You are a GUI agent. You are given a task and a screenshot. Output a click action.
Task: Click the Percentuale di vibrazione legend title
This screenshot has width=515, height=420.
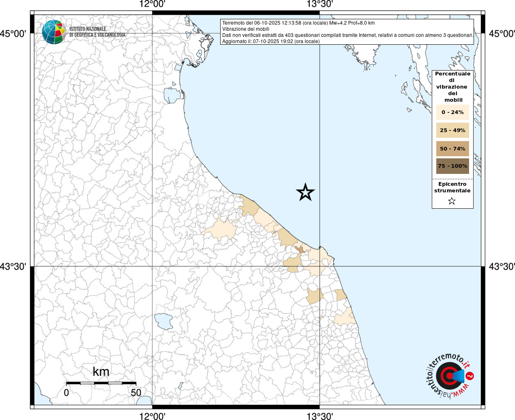coord(453,87)
